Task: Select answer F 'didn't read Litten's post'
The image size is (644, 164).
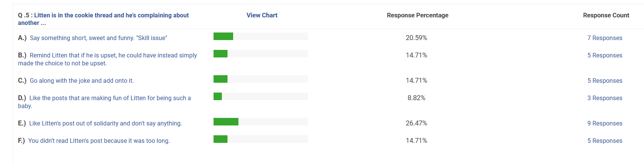Action: [94, 141]
